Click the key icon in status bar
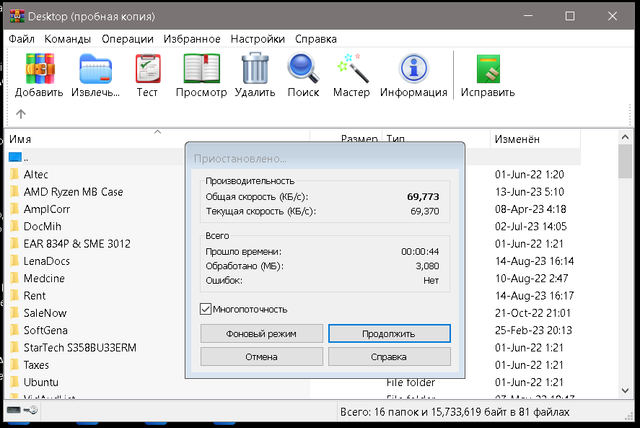Screen dimensions: 640x428 pos(31,410)
